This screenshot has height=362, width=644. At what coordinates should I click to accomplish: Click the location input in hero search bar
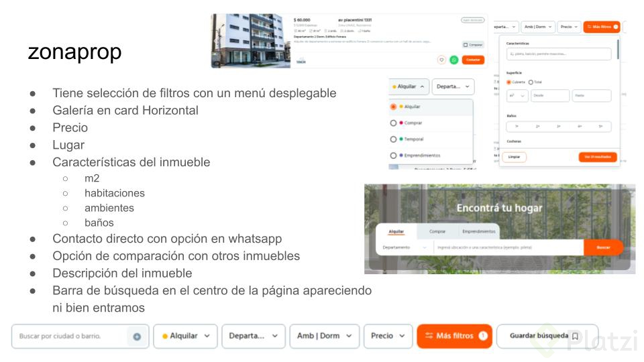pyautogui.click(x=508, y=247)
